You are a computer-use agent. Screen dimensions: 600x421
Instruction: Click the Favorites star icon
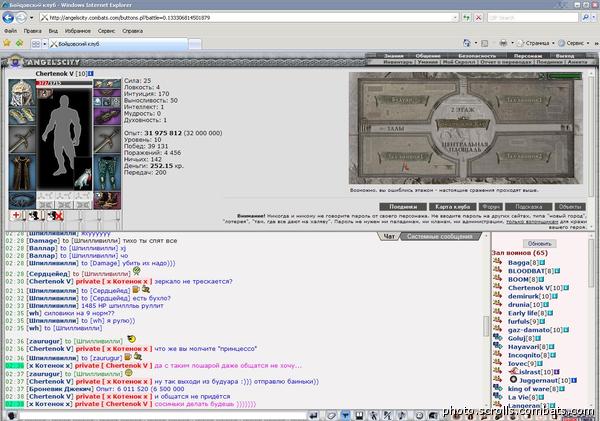click(x=7, y=43)
